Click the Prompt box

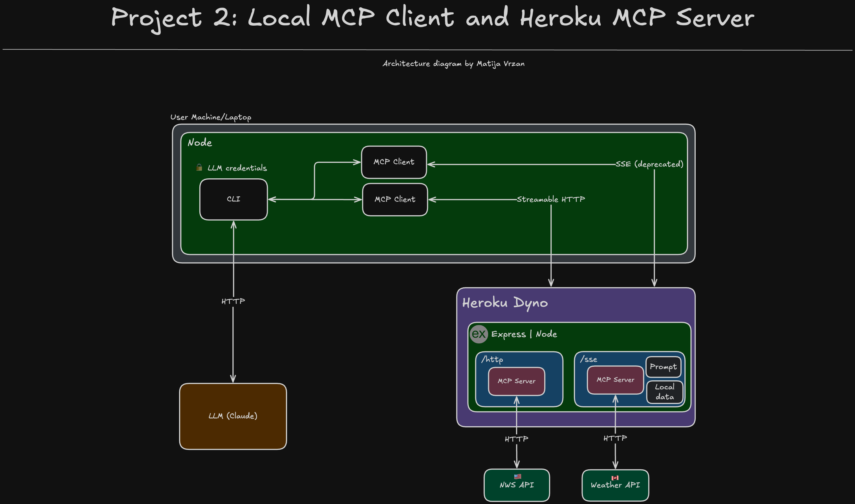pos(663,367)
